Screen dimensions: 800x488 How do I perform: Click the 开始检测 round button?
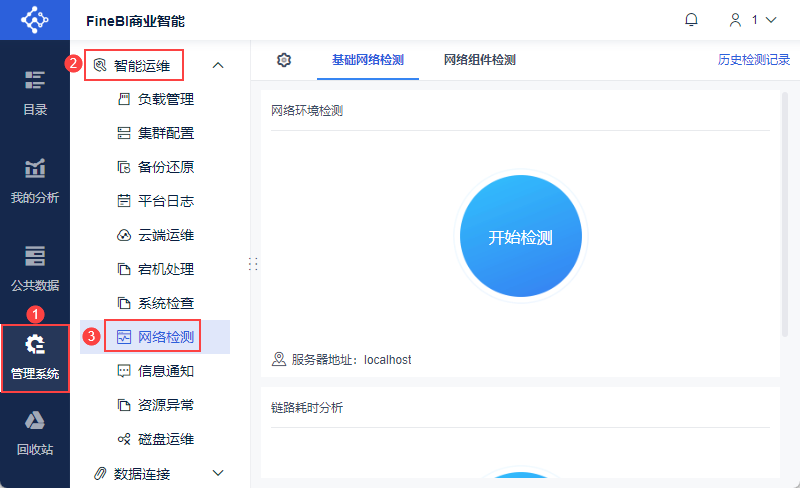coord(520,236)
